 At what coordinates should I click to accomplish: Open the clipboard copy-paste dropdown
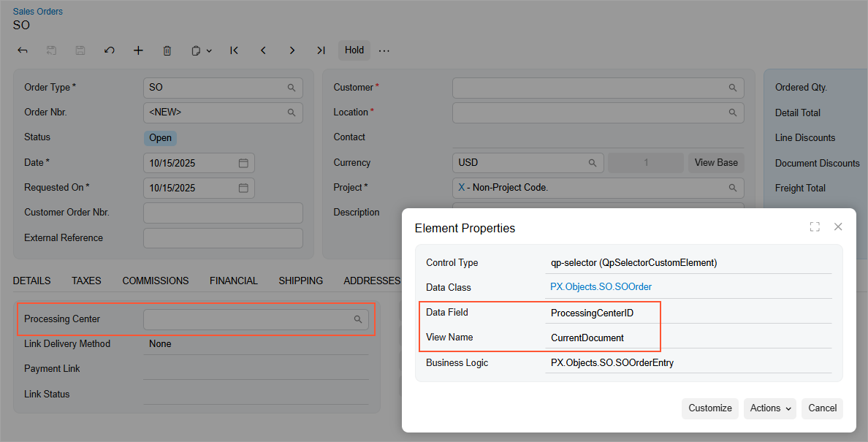[202, 50]
